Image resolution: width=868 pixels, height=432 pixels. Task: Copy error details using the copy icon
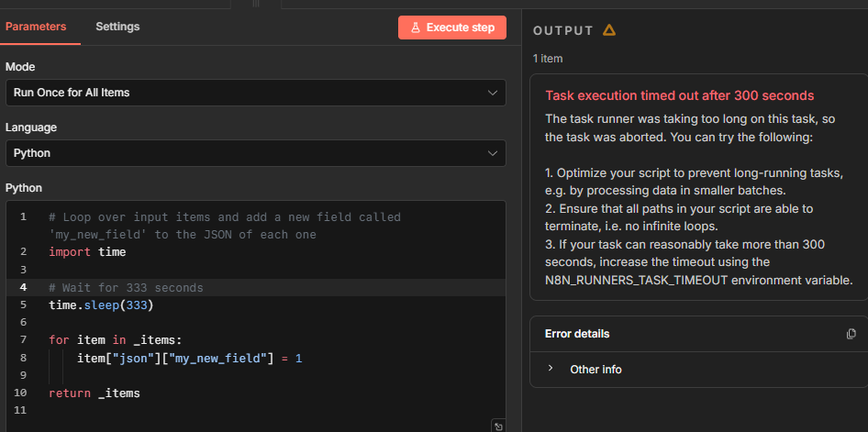pyautogui.click(x=851, y=334)
